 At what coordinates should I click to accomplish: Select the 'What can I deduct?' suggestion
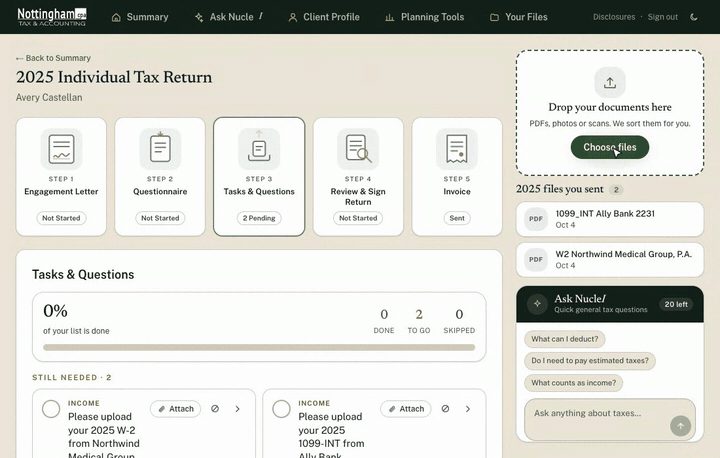(x=565, y=339)
